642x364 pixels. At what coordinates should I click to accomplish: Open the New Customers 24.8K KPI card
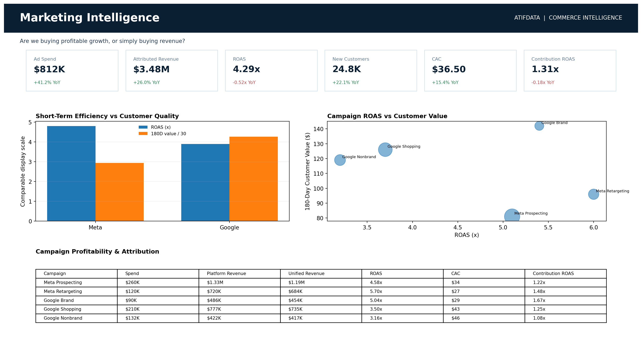click(x=371, y=70)
